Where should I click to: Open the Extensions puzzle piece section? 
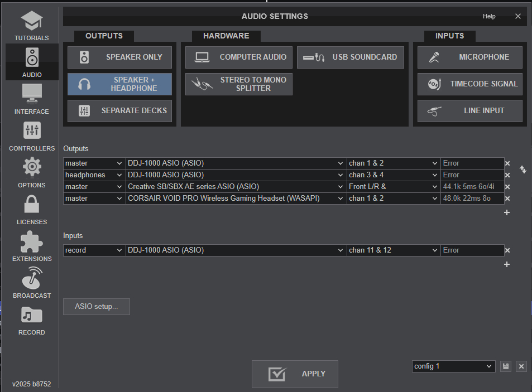(x=32, y=246)
